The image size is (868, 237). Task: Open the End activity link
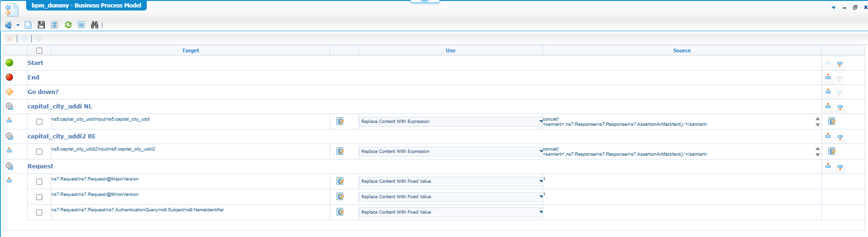coord(33,77)
